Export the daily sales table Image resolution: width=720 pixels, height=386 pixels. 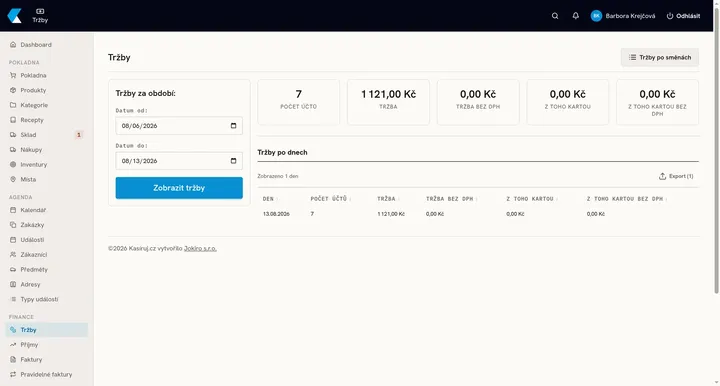click(x=676, y=176)
